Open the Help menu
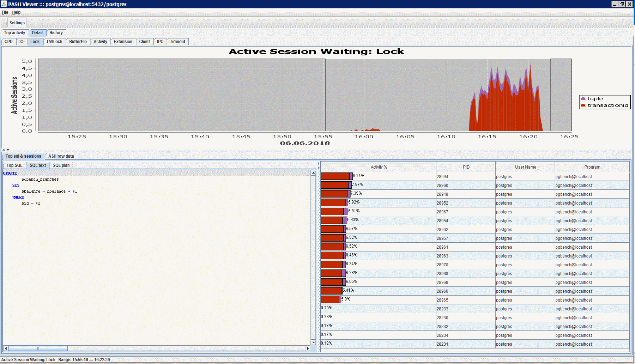 [x=16, y=12]
